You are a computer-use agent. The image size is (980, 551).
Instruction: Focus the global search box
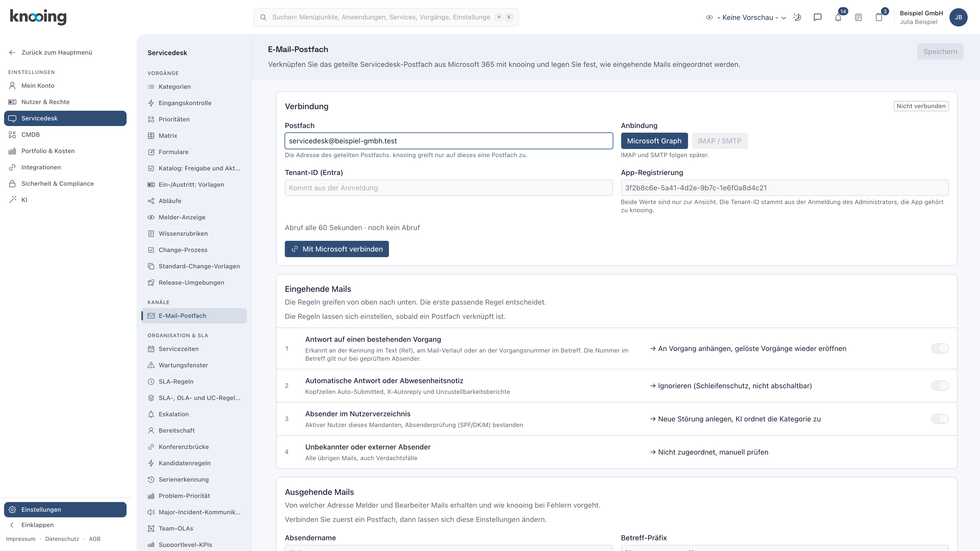[386, 18]
